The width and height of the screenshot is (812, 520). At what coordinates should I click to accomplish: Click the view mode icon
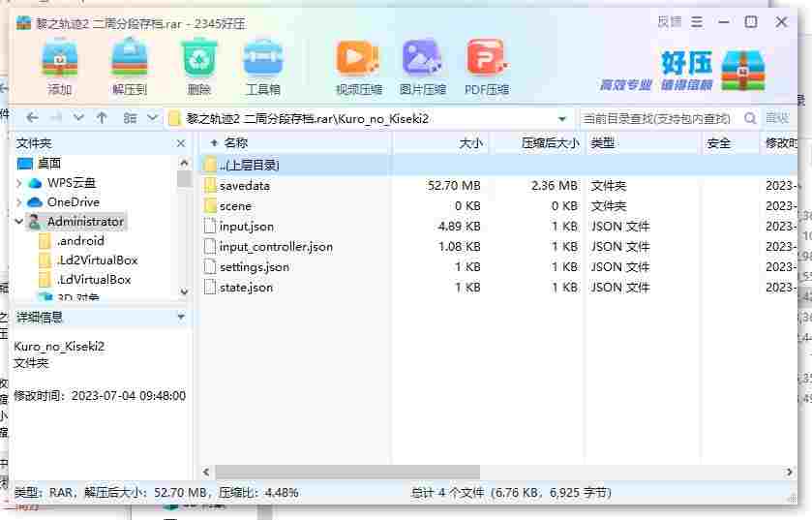(x=130, y=118)
